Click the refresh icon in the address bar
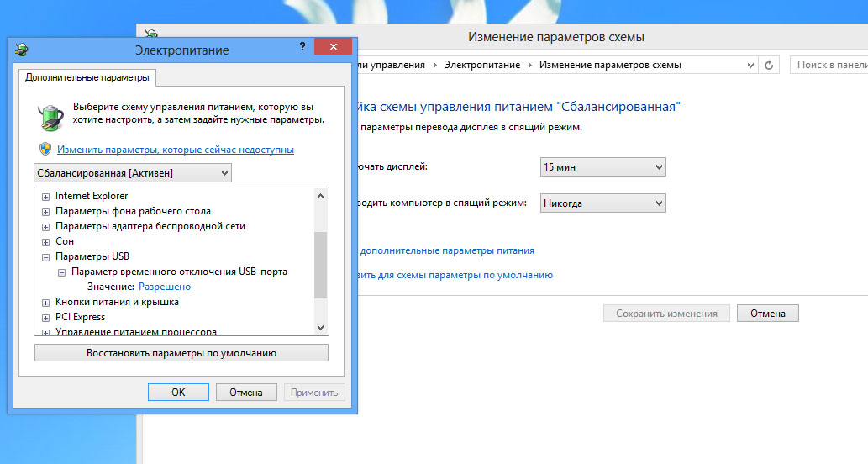Screen dimensions: 868x464 (x=769, y=65)
